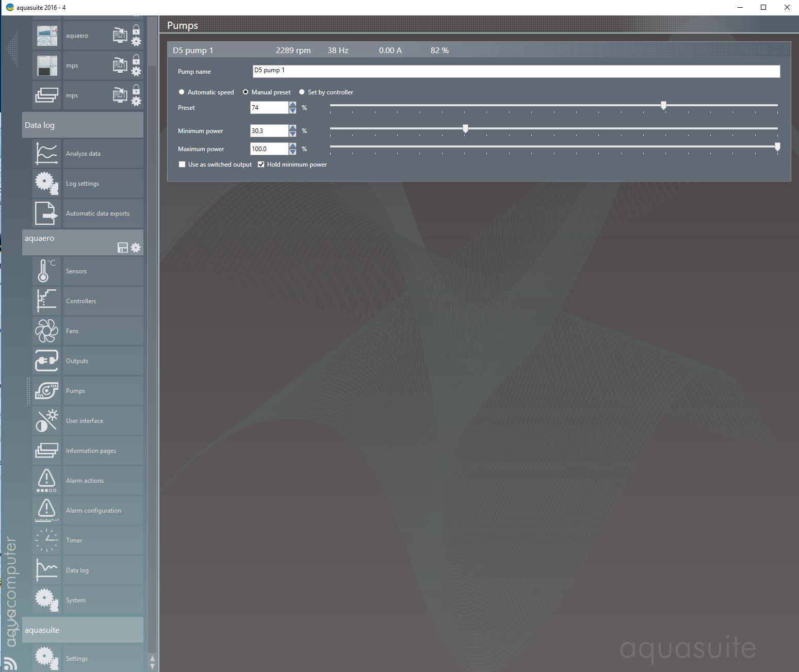Click the Preset percentage input field
This screenshot has width=799, height=672.
coord(269,107)
